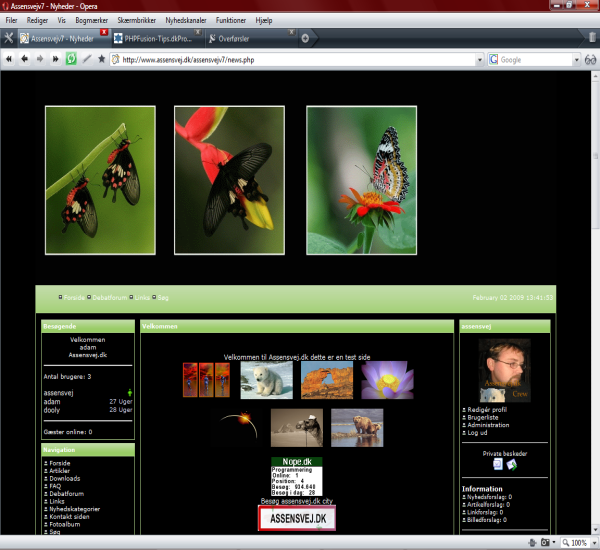Open the Filer menu

tap(11, 20)
